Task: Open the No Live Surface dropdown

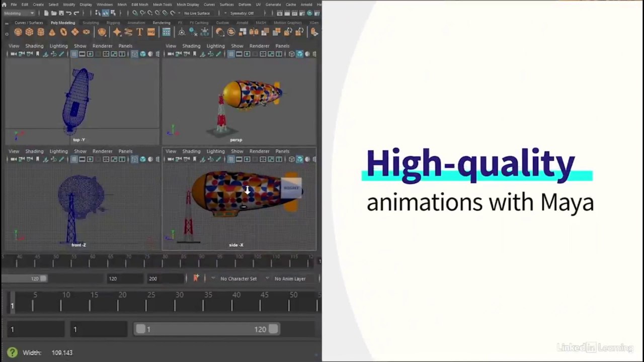Action: (x=197, y=13)
